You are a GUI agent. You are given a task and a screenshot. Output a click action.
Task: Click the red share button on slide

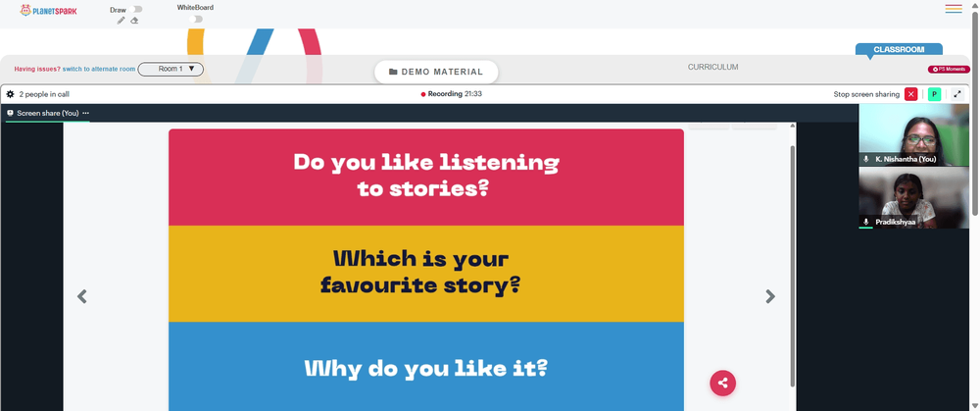[722, 383]
